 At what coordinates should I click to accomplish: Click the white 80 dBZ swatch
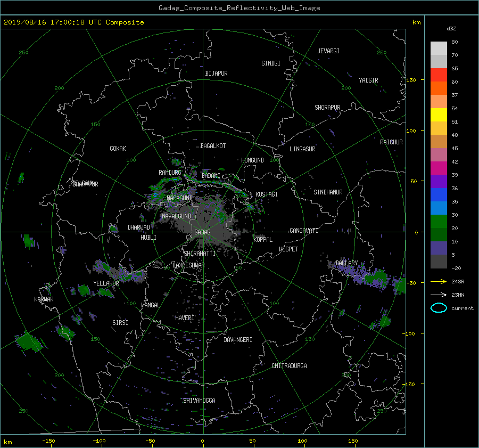(439, 48)
